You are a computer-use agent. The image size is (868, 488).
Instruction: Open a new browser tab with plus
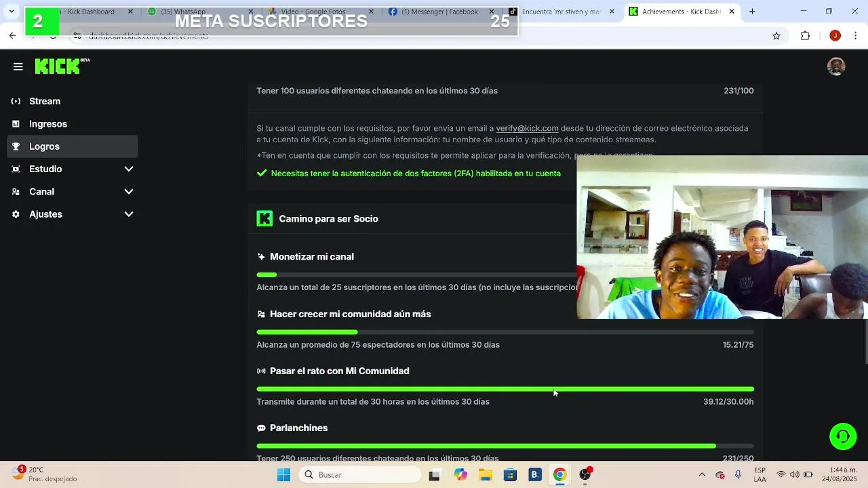click(752, 12)
